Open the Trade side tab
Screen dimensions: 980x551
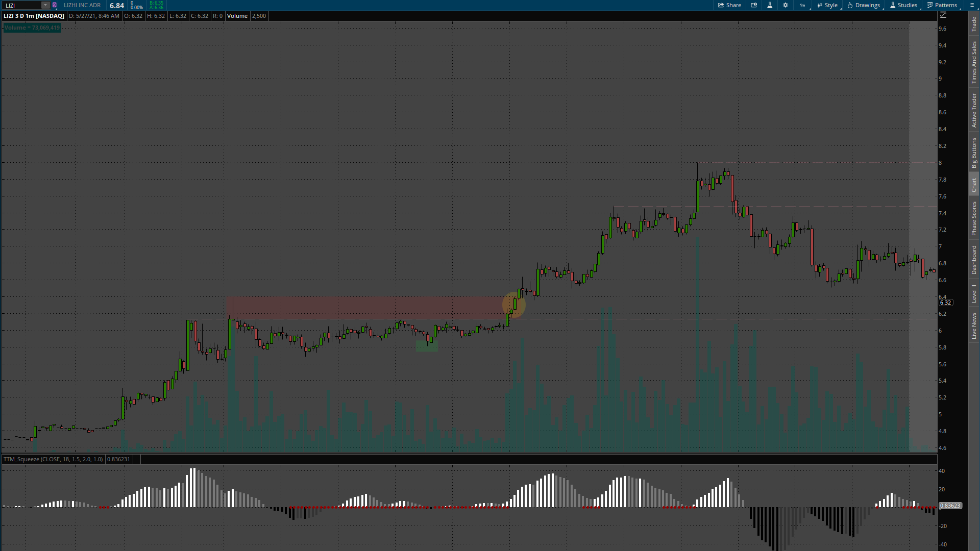(x=974, y=24)
